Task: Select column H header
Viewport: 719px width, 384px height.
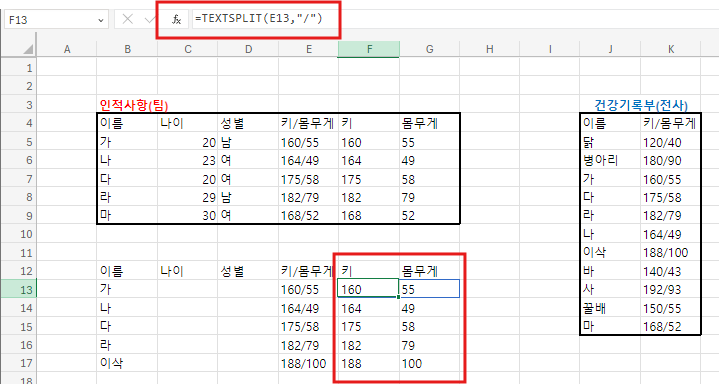Action: pos(490,50)
